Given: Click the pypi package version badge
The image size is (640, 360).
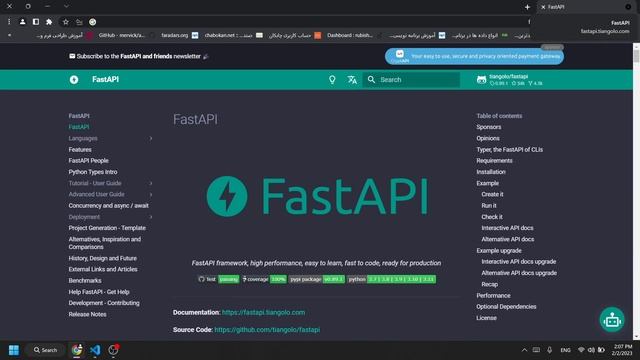Looking at the screenshot, I should click(317, 279).
